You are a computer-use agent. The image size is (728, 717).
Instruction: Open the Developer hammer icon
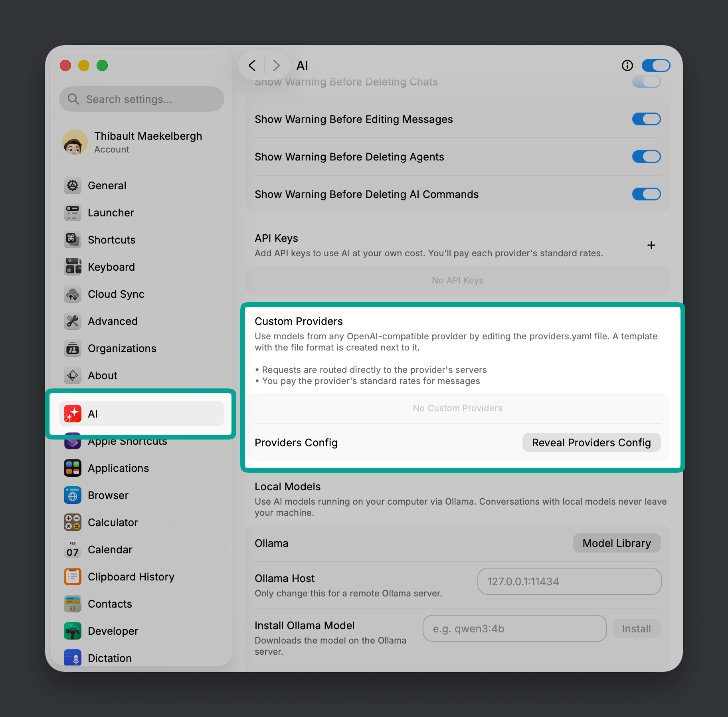click(x=73, y=631)
